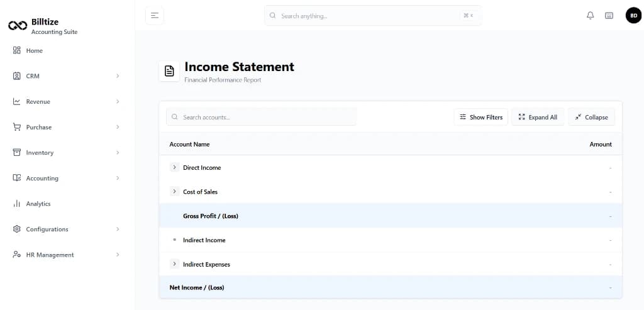Click the Income Statement document icon
The width and height of the screenshot is (644, 310).
click(169, 71)
